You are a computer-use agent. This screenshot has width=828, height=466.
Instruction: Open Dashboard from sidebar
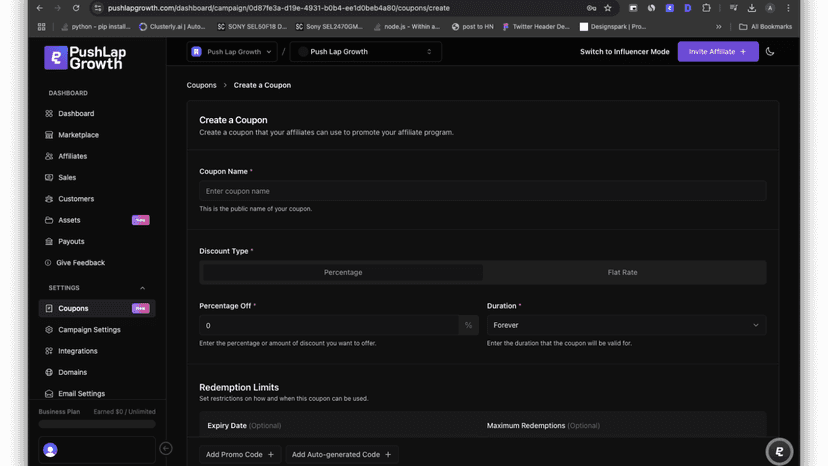pyautogui.click(x=76, y=114)
